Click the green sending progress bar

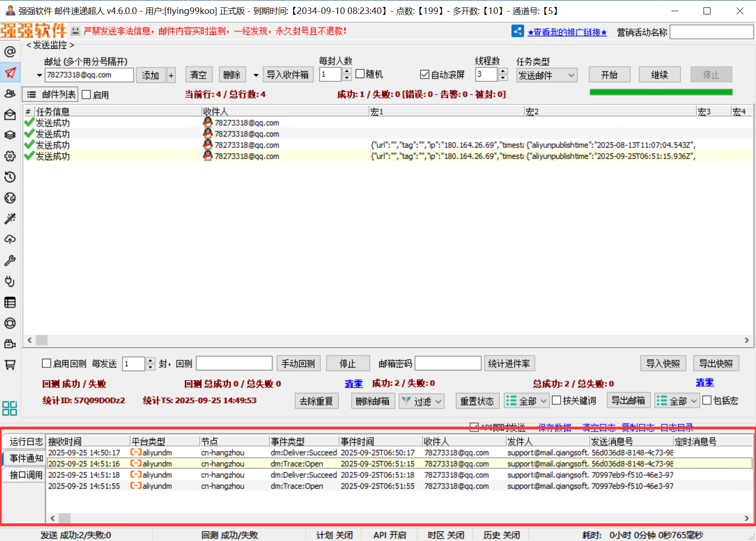(x=660, y=92)
